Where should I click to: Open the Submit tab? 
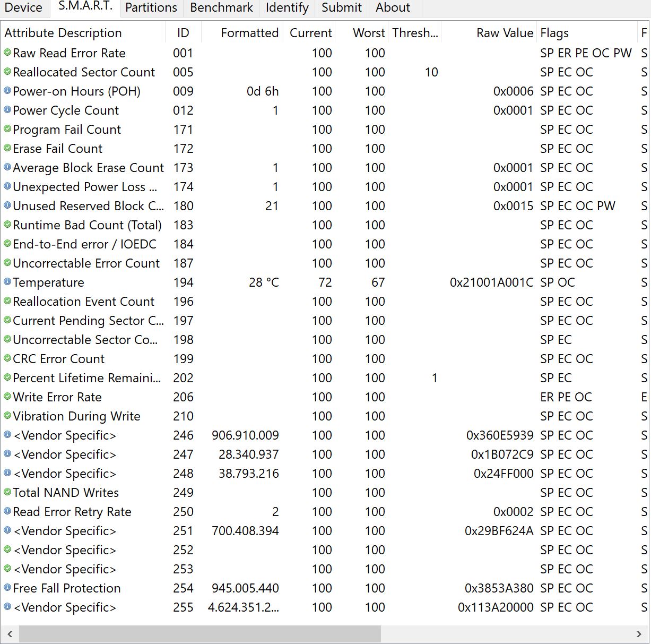[342, 7]
